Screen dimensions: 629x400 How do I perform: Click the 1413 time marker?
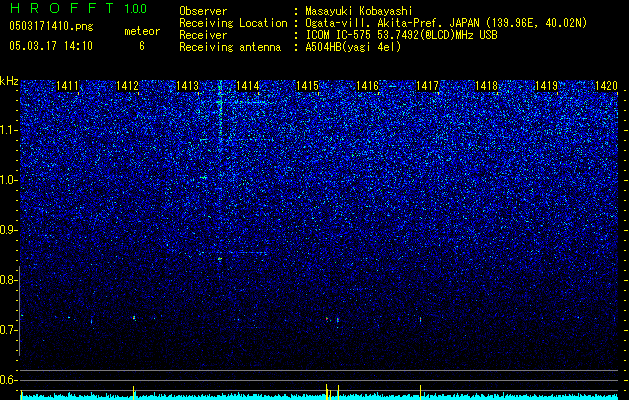[187, 86]
